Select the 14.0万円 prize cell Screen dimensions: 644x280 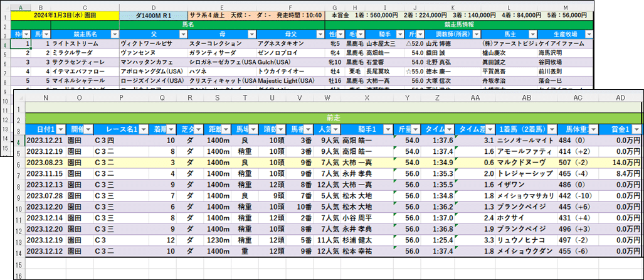click(620, 163)
